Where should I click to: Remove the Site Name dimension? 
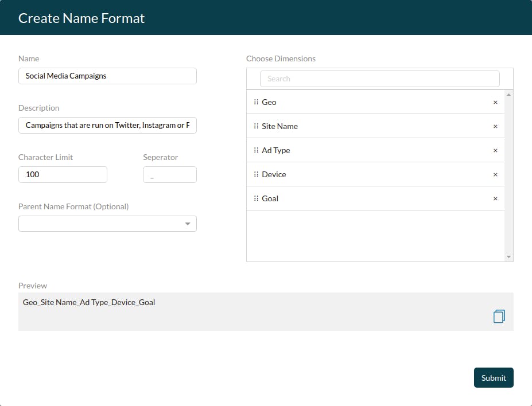(x=495, y=126)
